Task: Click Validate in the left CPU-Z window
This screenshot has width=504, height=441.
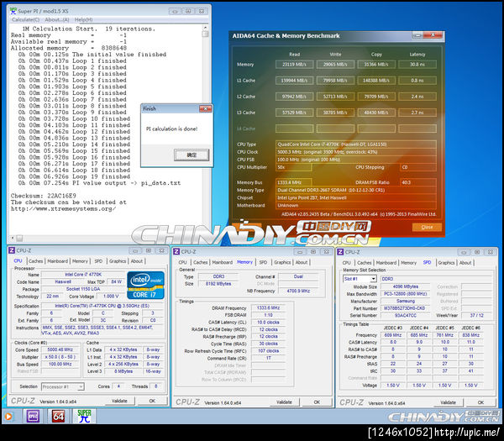Action: [119, 401]
